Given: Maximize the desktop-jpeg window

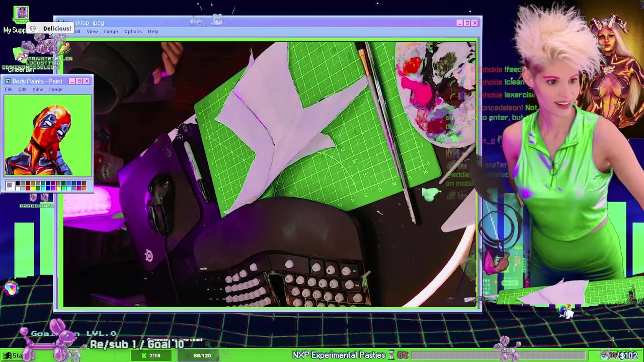Looking at the screenshot, I should 467,23.
